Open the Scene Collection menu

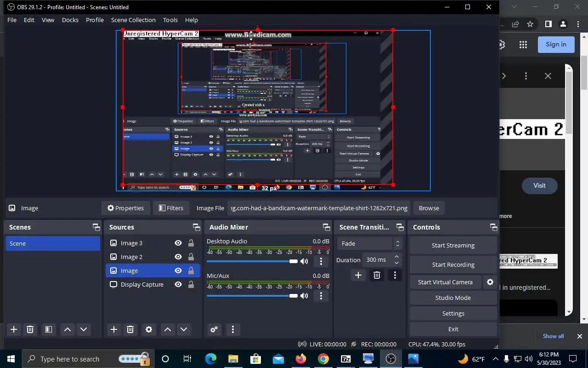(133, 20)
